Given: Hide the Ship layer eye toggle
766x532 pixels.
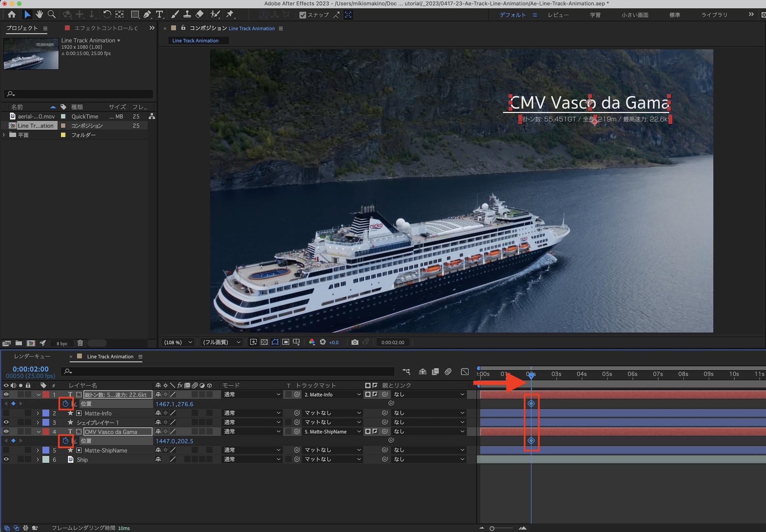Looking at the screenshot, I should tap(6, 459).
